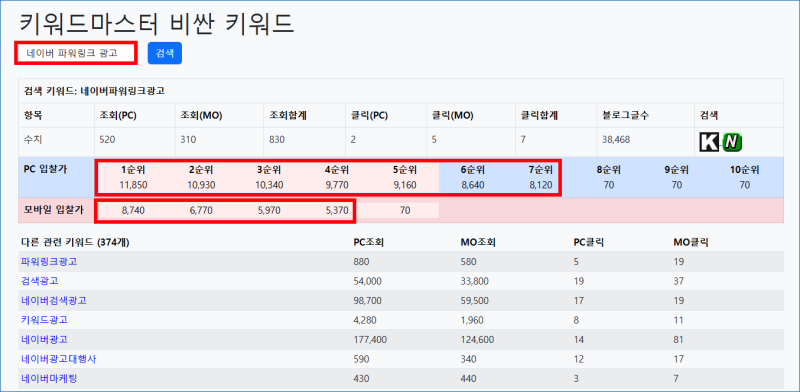
Task: Click the 9순위 rank header
Action: (x=677, y=170)
